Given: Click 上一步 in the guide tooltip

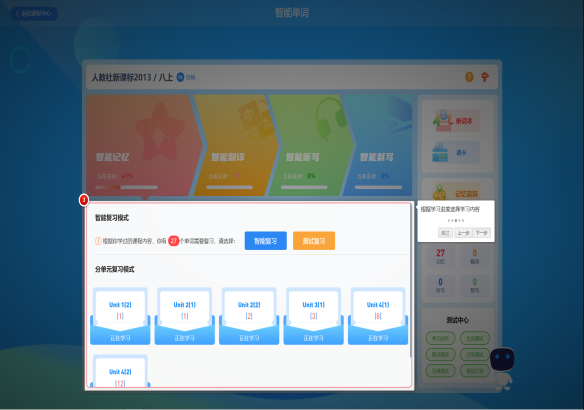Looking at the screenshot, I should tap(463, 233).
